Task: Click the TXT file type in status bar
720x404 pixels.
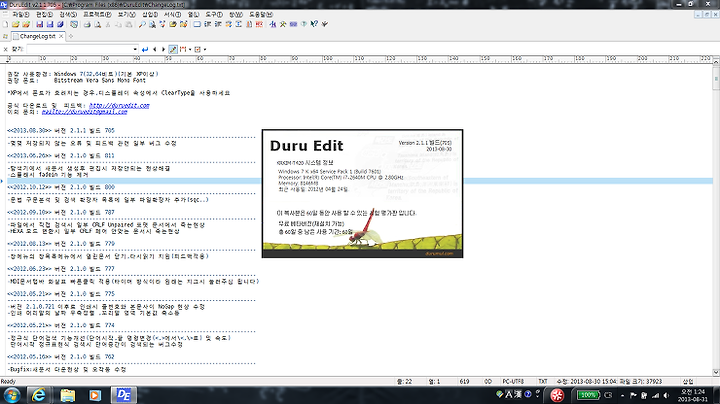Action: [x=543, y=382]
